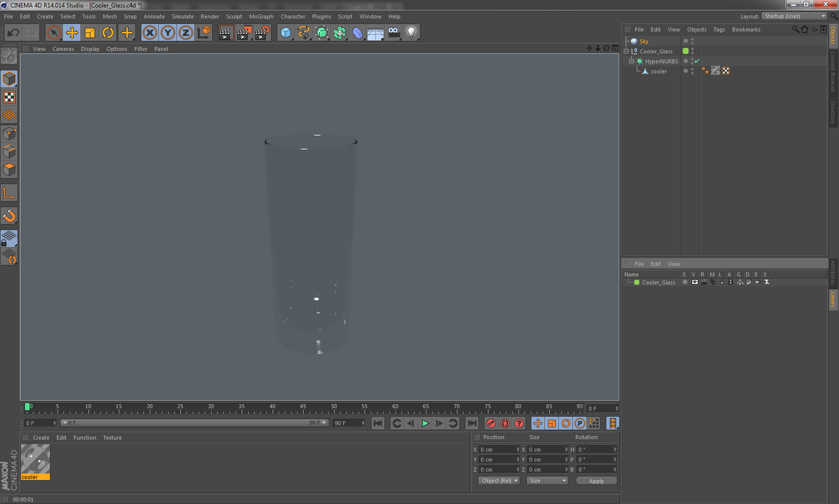Switch to Edges mode
Image resolution: width=839 pixels, height=504 pixels.
click(9, 152)
